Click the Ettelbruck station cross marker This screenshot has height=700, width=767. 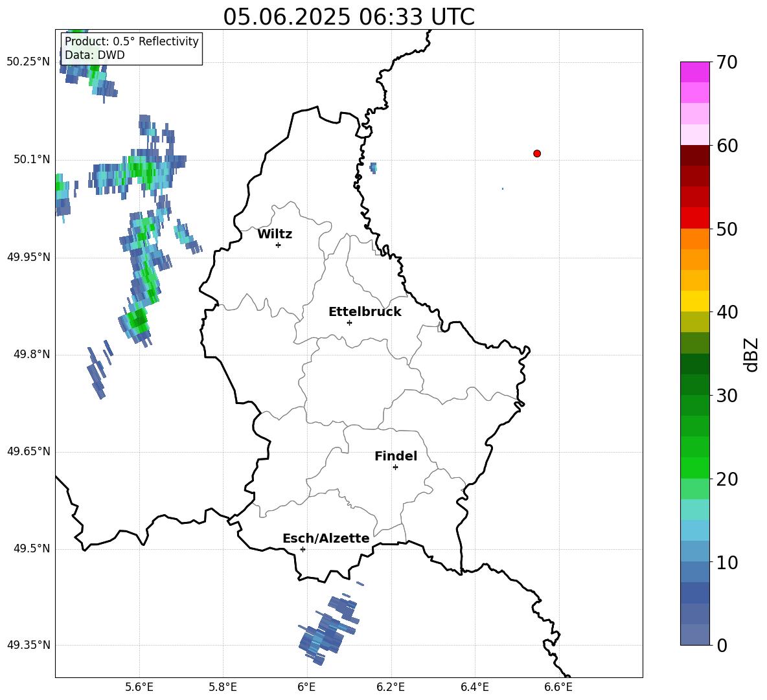(x=349, y=322)
